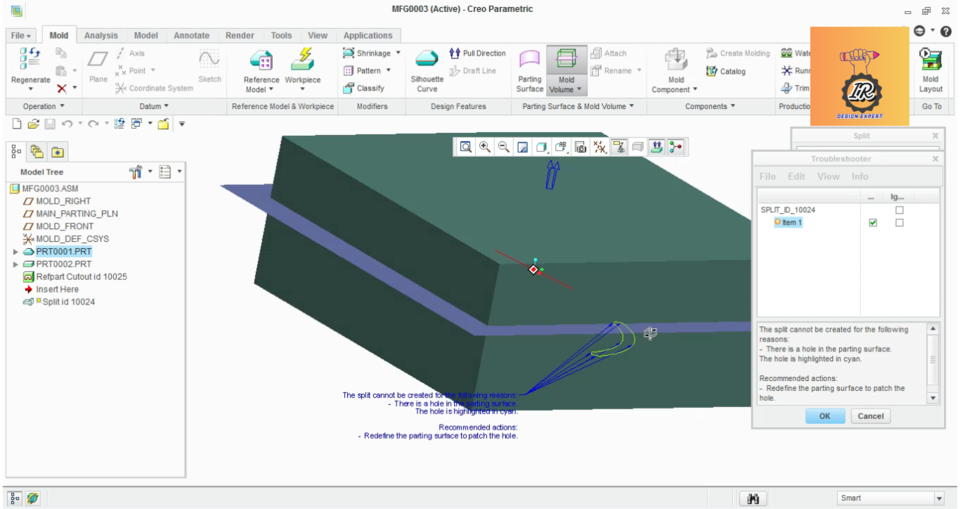Click the New file icon
This screenshot has width=960, height=509.
pyautogui.click(x=17, y=124)
